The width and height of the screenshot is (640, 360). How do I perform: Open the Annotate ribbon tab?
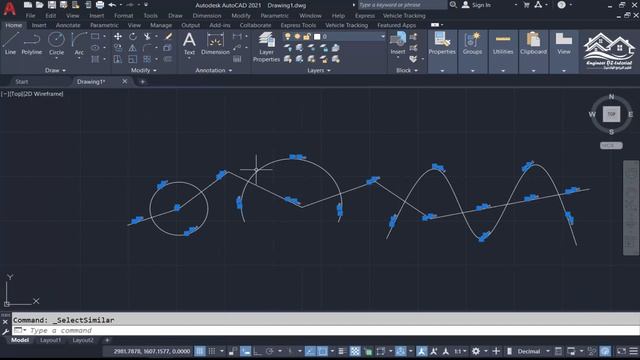click(x=68, y=25)
